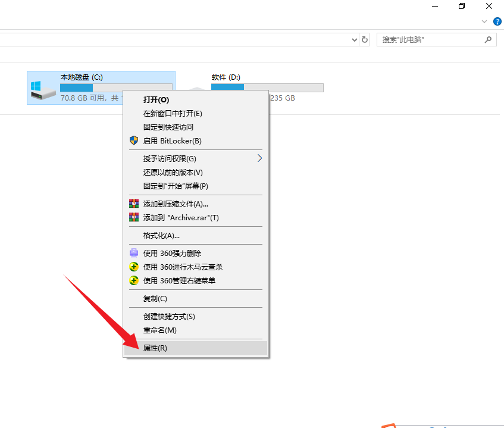Select the 软件 (D:) drive label
504x428 pixels.
point(226,77)
